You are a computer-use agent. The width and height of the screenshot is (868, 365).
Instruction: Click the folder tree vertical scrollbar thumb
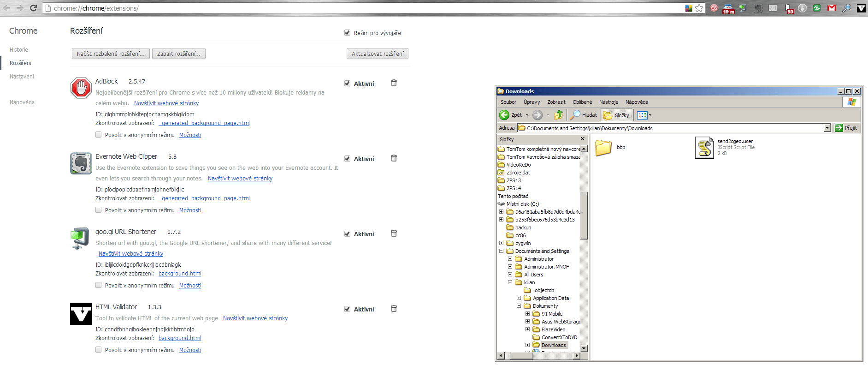pyautogui.click(x=584, y=216)
